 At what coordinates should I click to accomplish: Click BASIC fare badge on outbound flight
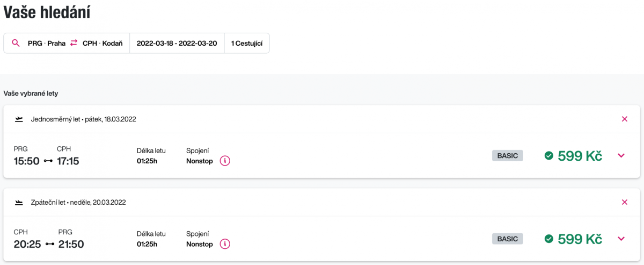[507, 156]
